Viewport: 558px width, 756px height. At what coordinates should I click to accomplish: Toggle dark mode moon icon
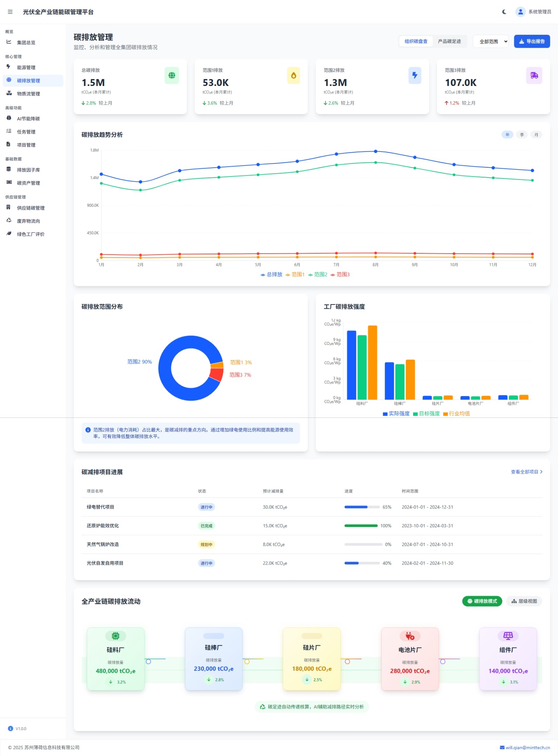504,12
